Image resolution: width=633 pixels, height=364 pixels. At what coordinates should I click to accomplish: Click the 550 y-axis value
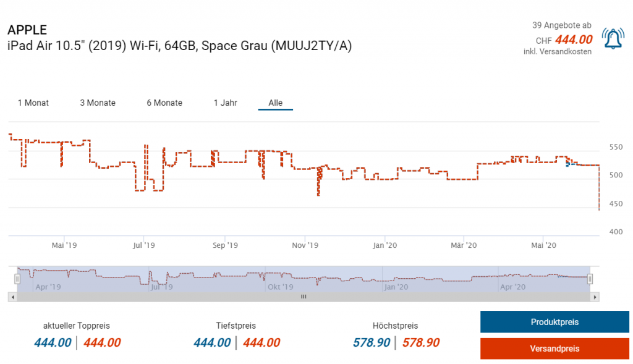(x=616, y=147)
